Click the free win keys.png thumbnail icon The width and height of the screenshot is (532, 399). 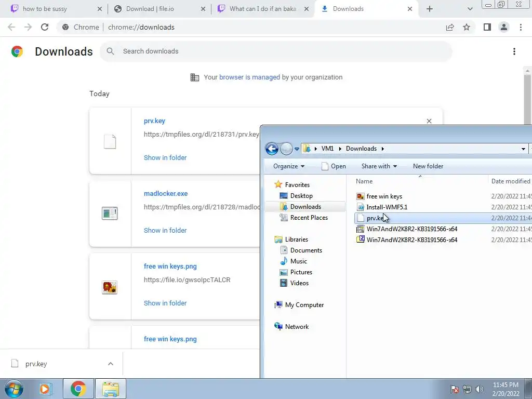[110, 287]
